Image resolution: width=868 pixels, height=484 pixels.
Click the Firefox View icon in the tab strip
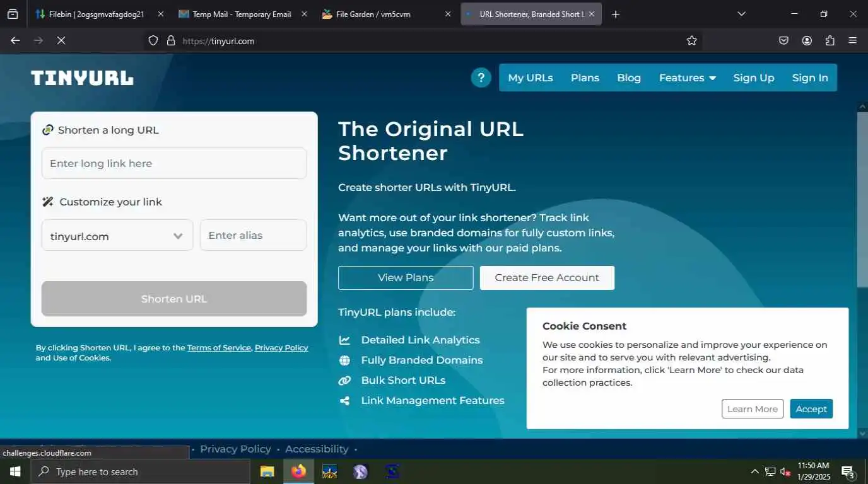(x=13, y=14)
